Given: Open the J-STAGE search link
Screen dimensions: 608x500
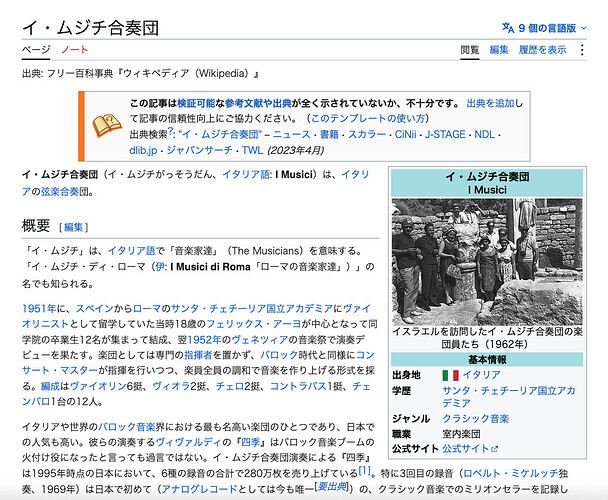Looking at the screenshot, I should [445, 134].
